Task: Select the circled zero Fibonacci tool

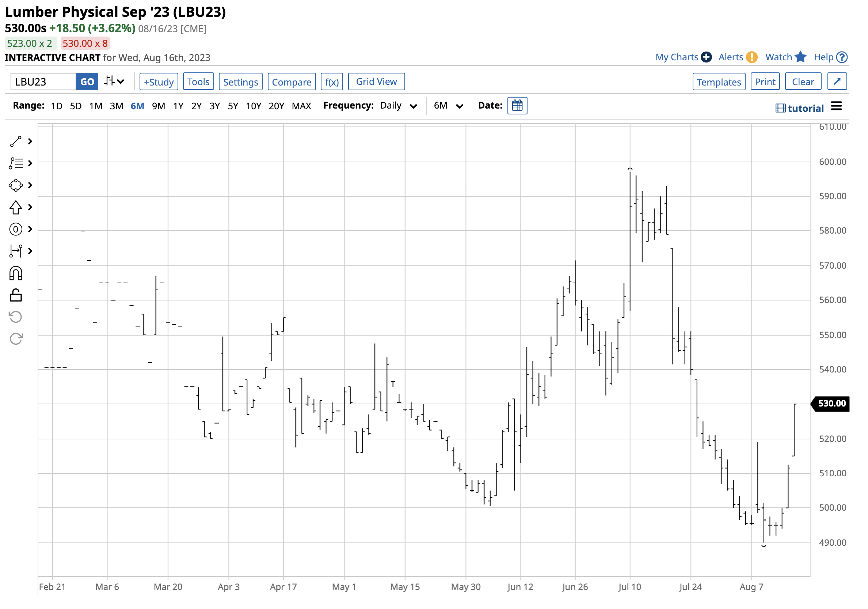Action: point(15,229)
